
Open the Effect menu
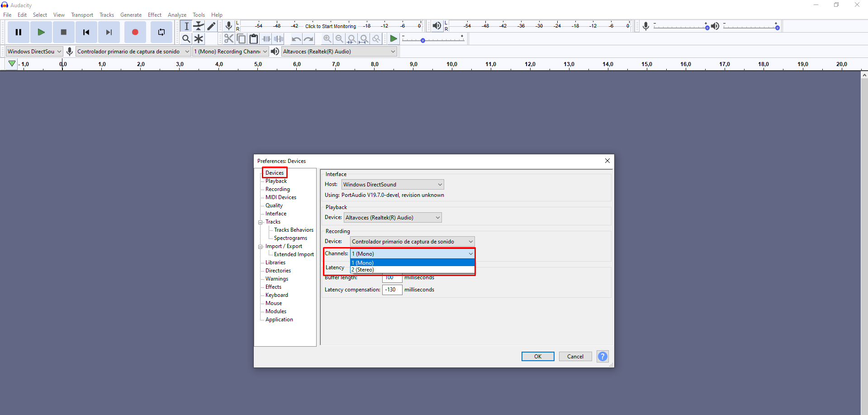(x=154, y=15)
